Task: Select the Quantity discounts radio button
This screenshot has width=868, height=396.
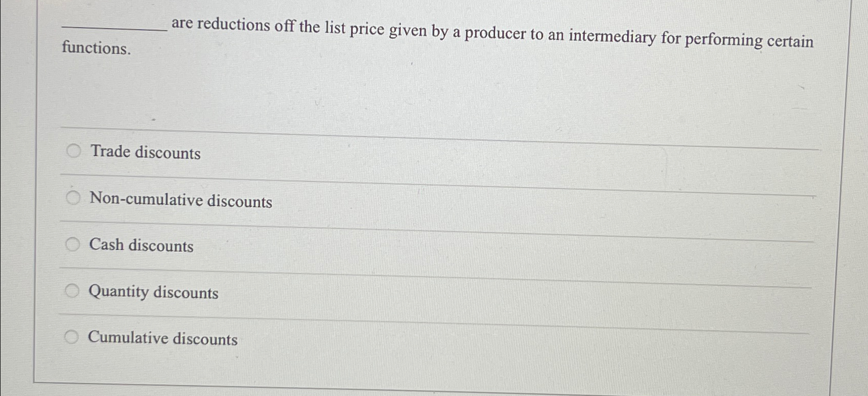Action: (x=73, y=290)
